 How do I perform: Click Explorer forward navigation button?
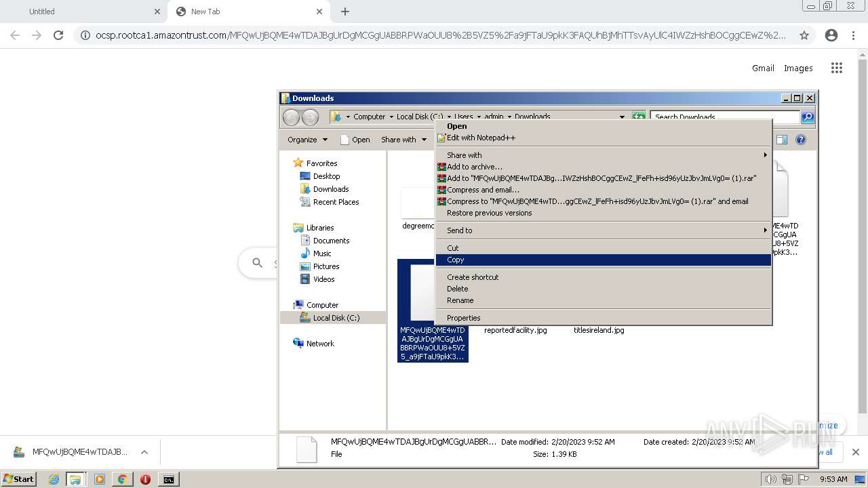click(x=310, y=117)
